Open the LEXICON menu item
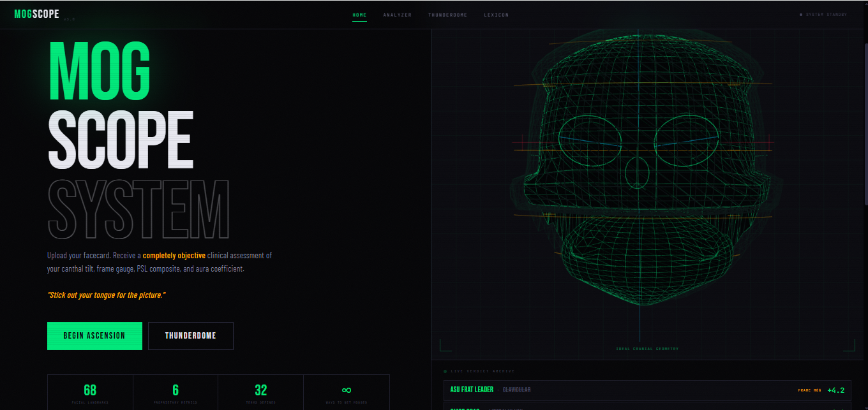868x410 pixels. point(497,14)
